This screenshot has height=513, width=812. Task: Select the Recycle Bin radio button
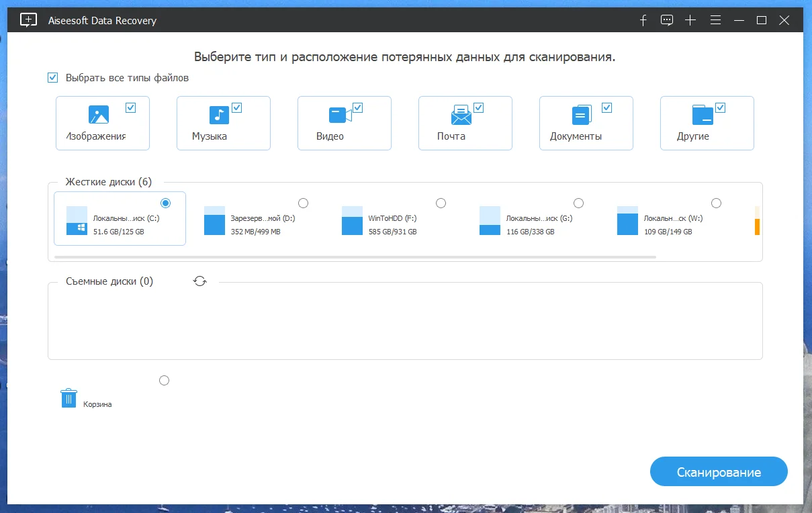pos(164,381)
